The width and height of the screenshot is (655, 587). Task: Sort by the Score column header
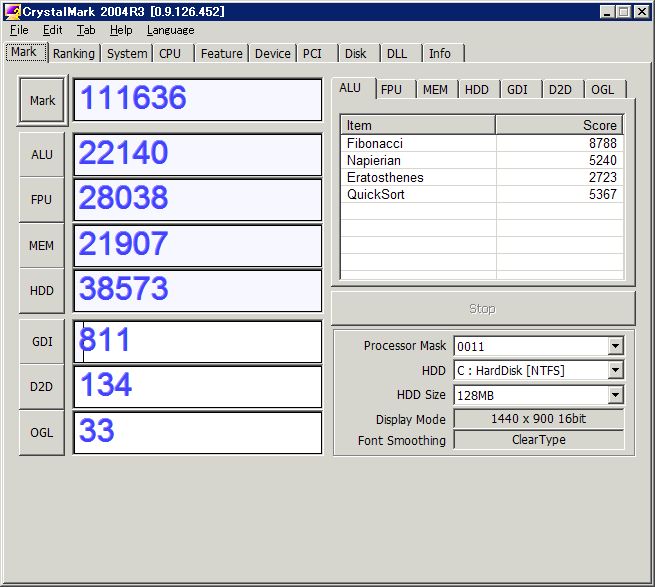click(559, 125)
